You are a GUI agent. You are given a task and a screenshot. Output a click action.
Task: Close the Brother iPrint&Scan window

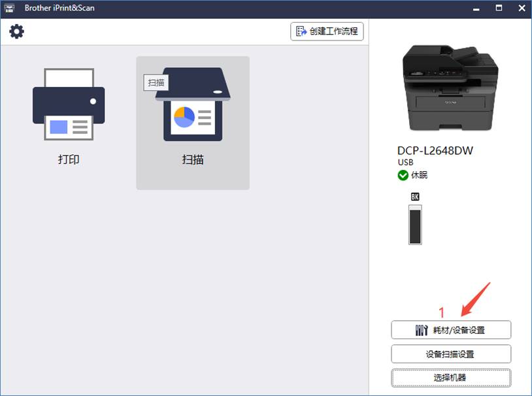[x=522, y=8]
